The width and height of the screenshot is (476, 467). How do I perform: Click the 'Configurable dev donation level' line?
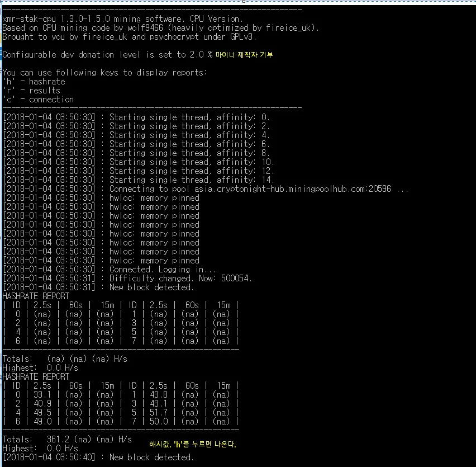coord(107,55)
